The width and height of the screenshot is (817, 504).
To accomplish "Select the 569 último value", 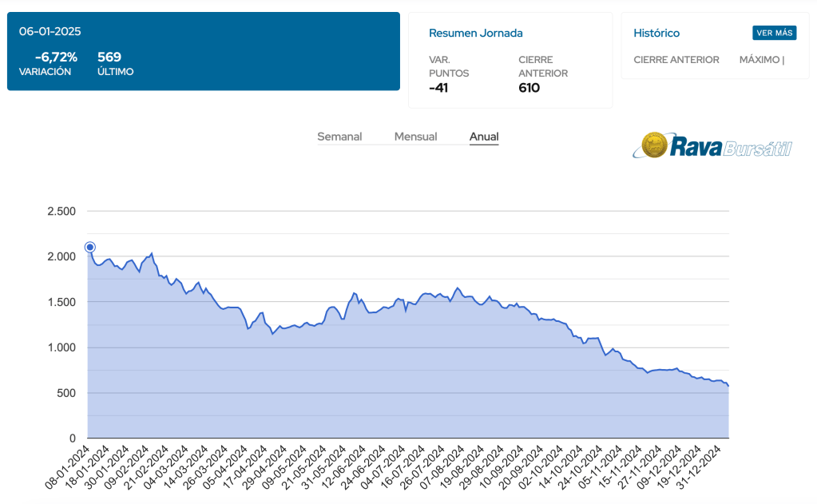I will [109, 57].
